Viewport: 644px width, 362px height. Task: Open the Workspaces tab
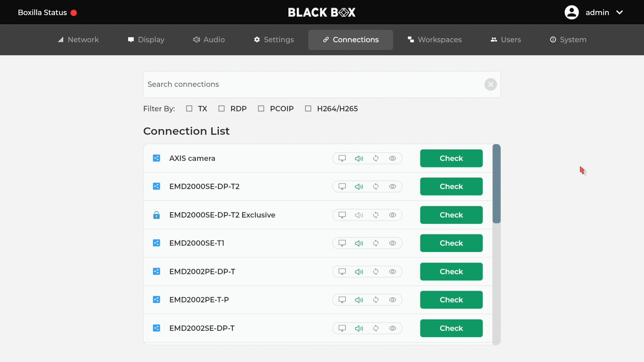tap(434, 40)
